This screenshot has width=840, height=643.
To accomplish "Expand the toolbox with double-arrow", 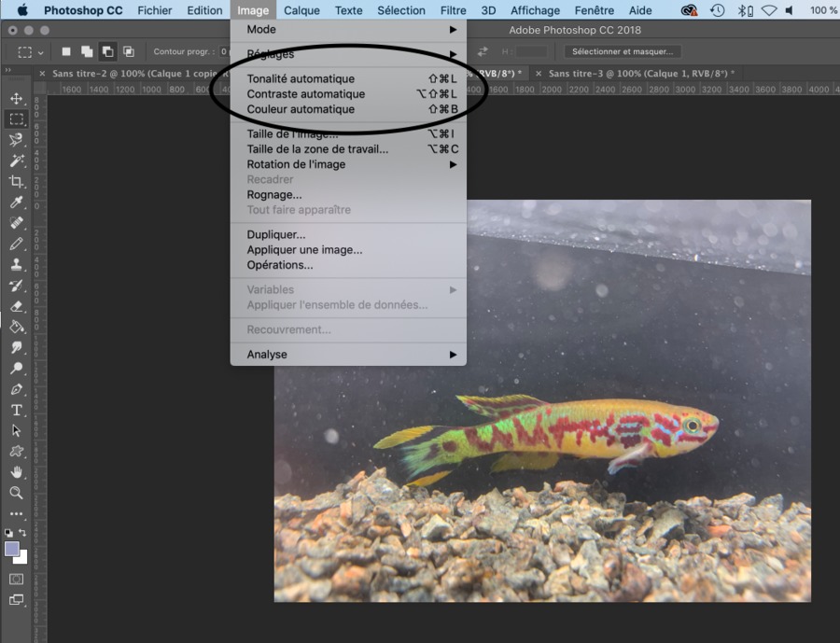I will point(7,70).
